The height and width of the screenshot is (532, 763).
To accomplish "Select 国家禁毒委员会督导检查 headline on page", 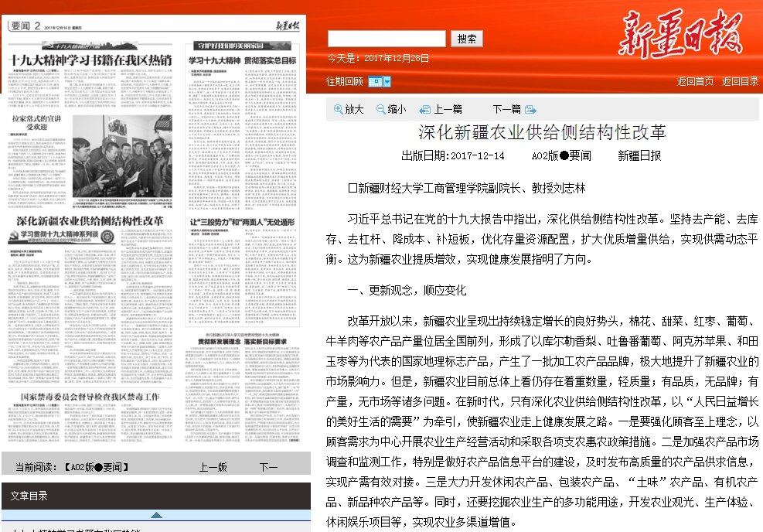I will point(90,397).
